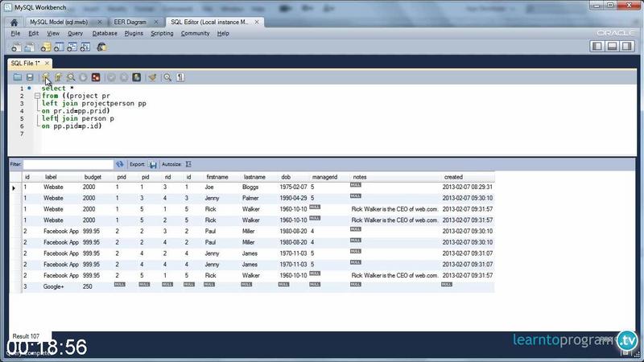Click the create new view icon
The image size is (644, 362).
[72, 47]
